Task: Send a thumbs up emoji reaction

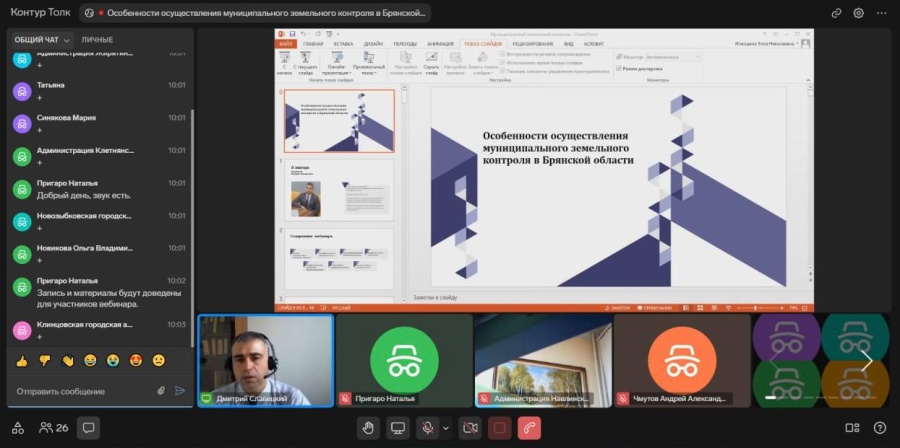Action: (x=22, y=360)
